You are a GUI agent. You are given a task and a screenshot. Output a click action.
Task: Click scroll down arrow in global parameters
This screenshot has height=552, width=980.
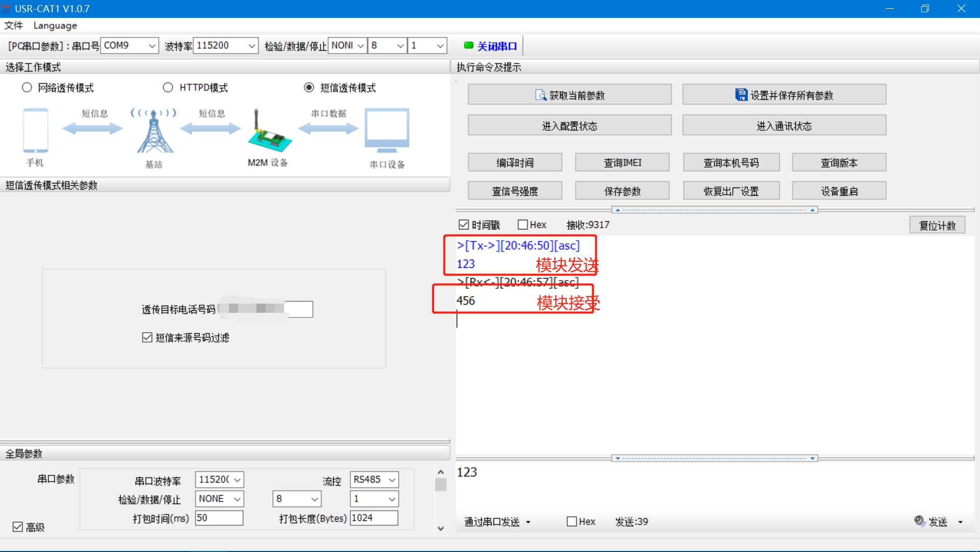[440, 528]
